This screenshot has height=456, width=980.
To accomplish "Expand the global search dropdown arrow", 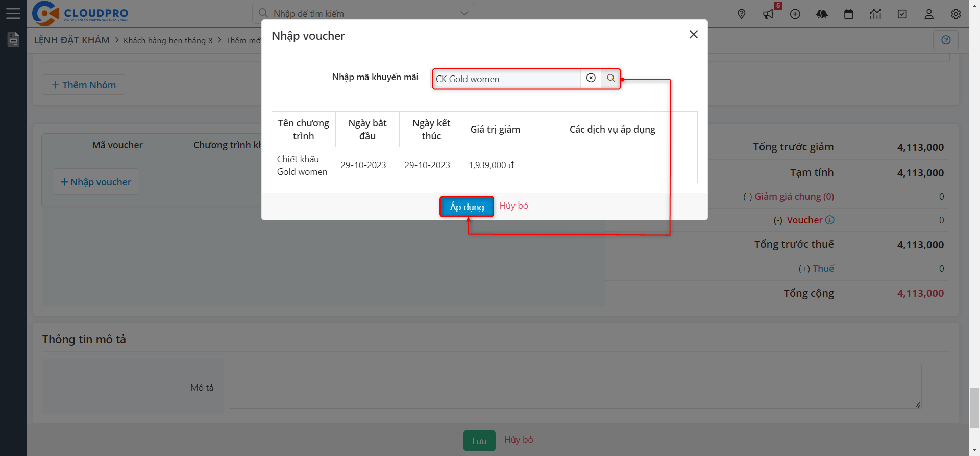I will (x=464, y=13).
